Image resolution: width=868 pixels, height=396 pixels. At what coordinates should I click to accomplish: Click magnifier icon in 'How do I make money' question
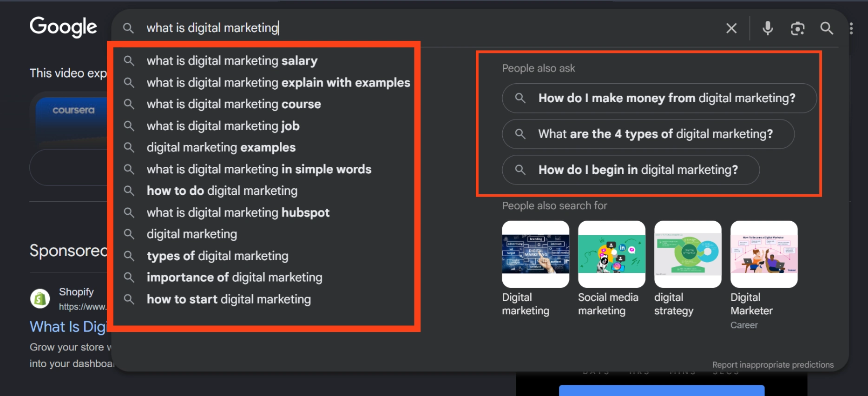(520, 98)
